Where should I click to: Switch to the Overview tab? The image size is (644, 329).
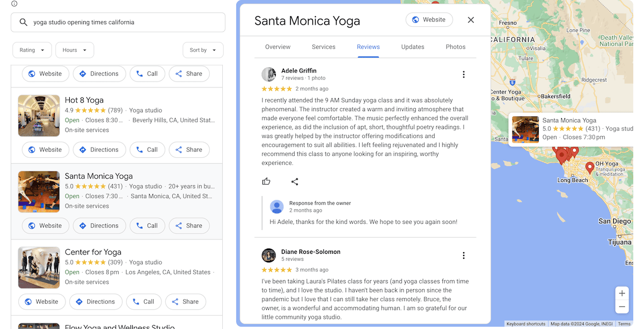click(x=277, y=47)
